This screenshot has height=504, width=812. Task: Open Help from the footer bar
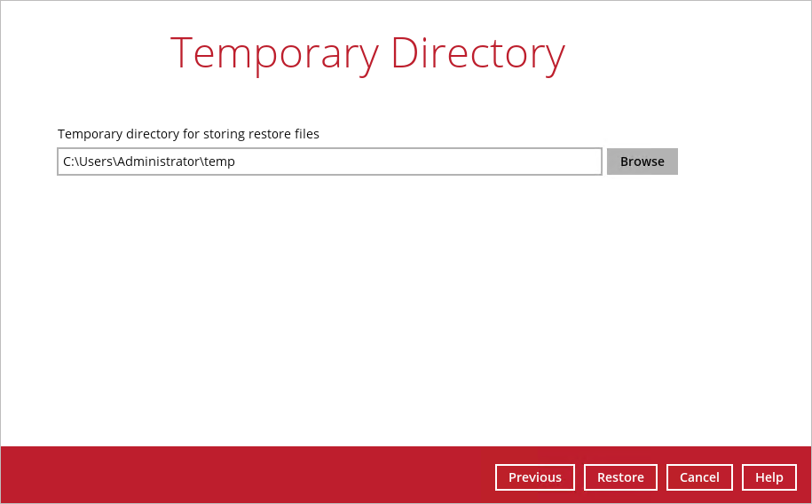coord(769,477)
